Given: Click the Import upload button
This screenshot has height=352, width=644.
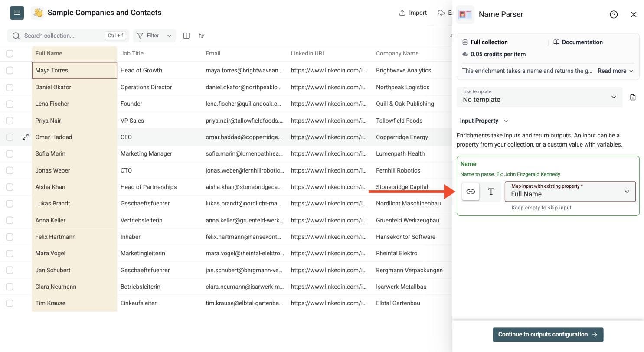Looking at the screenshot, I should coord(413,13).
